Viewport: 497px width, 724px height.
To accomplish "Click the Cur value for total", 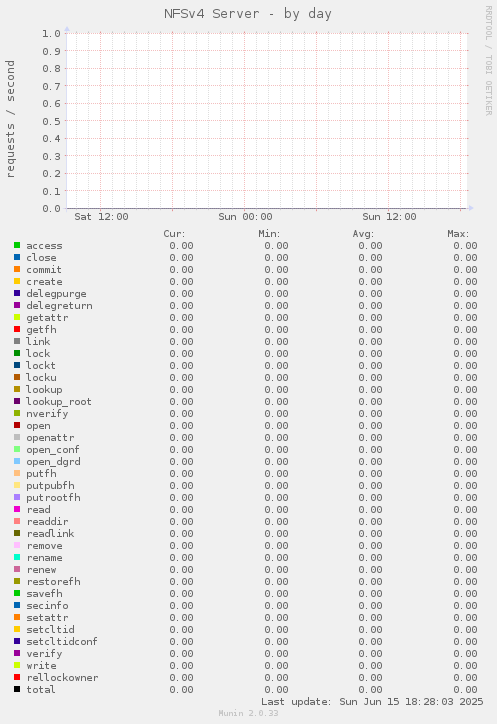I will (181, 690).
